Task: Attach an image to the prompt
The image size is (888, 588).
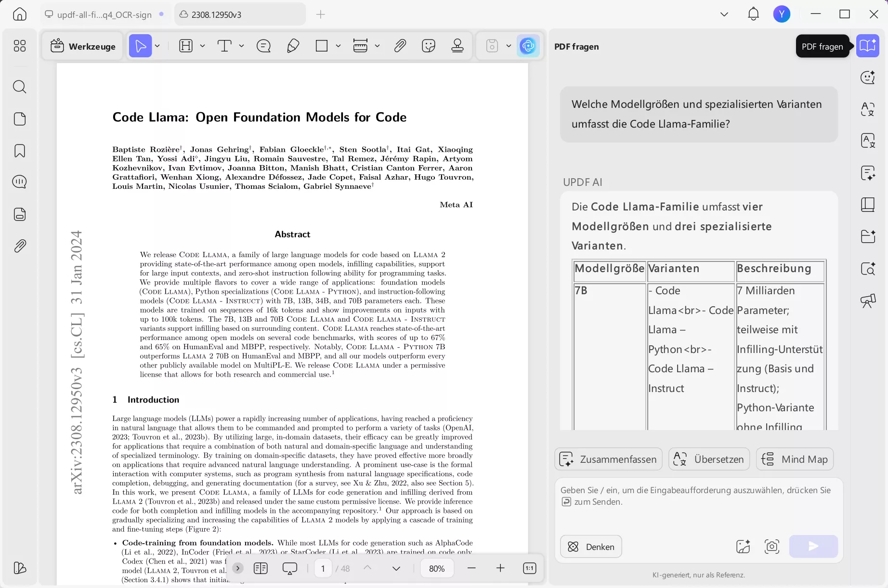Action: coord(743,547)
